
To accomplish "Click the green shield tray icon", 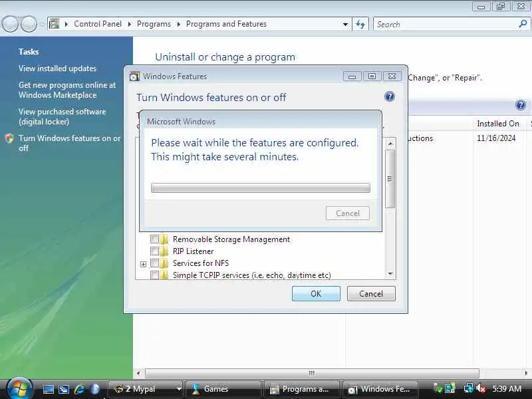I will 438,388.
